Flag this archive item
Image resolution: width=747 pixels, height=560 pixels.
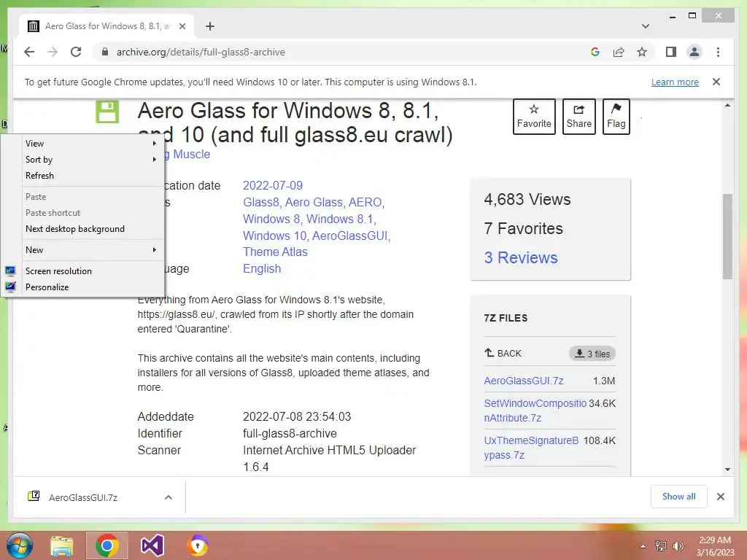tap(616, 117)
